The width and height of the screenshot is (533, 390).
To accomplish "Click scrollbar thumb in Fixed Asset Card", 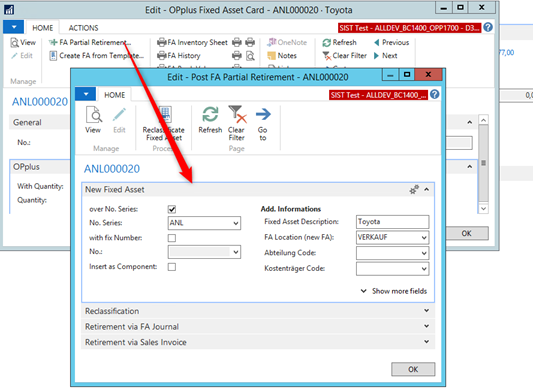I will (x=483, y=163).
